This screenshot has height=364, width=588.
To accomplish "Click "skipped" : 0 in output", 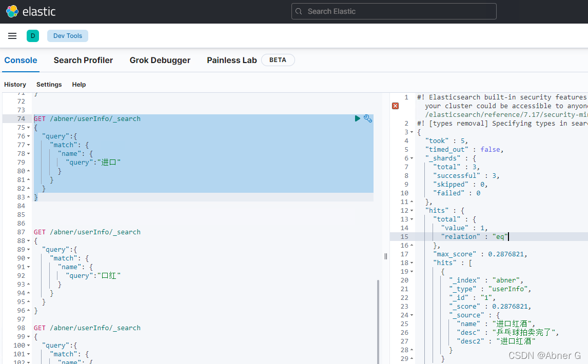I will (x=460, y=184).
